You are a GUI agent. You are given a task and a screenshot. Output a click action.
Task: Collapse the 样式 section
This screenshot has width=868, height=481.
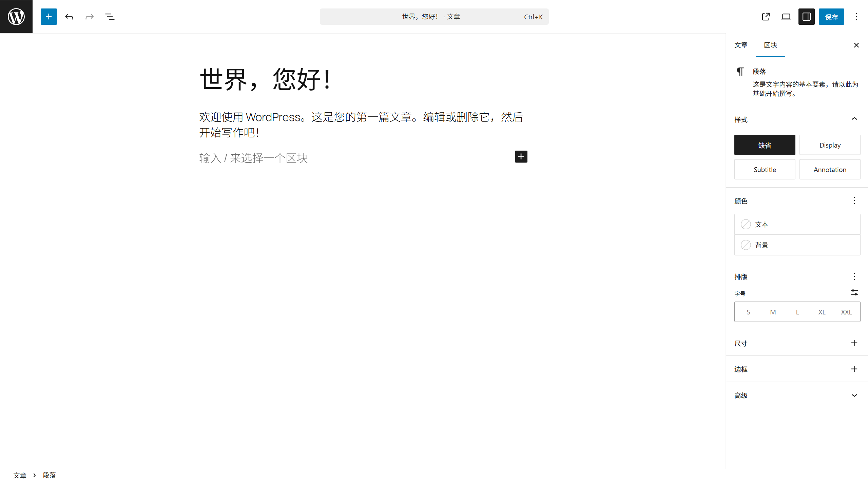pyautogui.click(x=854, y=118)
